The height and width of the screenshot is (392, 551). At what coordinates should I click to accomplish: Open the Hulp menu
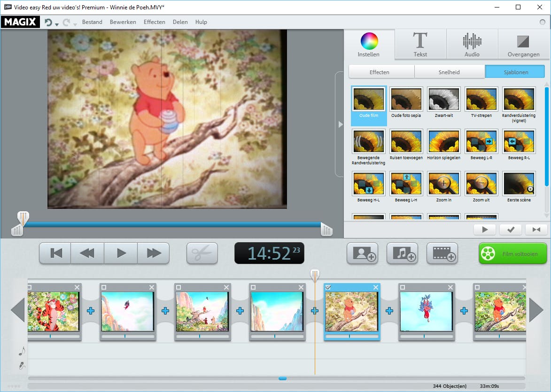point(201,22)
